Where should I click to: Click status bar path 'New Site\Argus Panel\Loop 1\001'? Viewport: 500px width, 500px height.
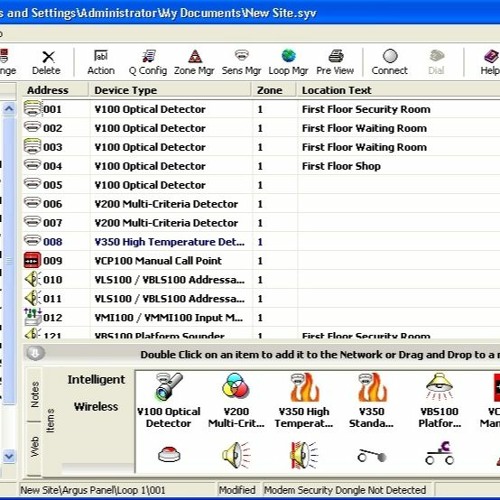pyautogui.click(x=93, y=490)
